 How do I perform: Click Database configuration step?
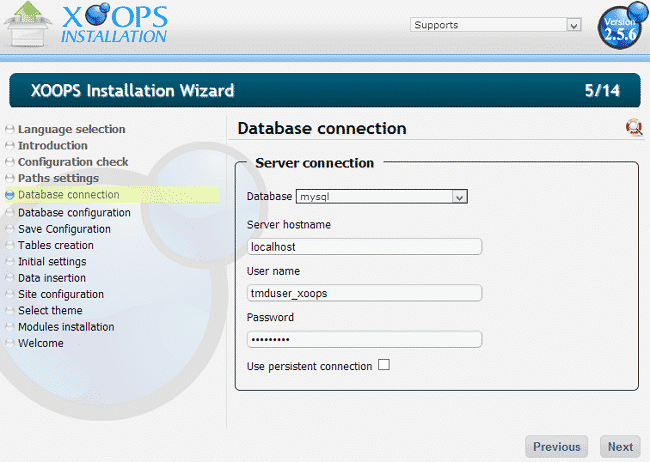tap(74, 212)
